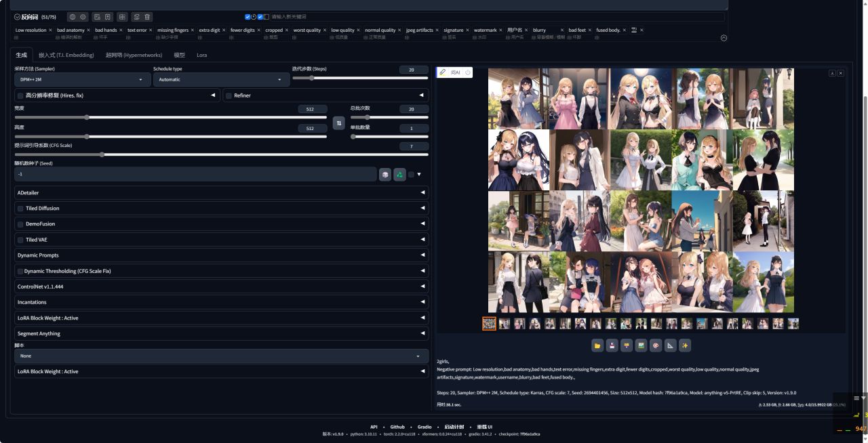Viewport: 868px width, 443px height.
Task: Click the palette icon to send the image to inpaint
Action: [656, 345]
